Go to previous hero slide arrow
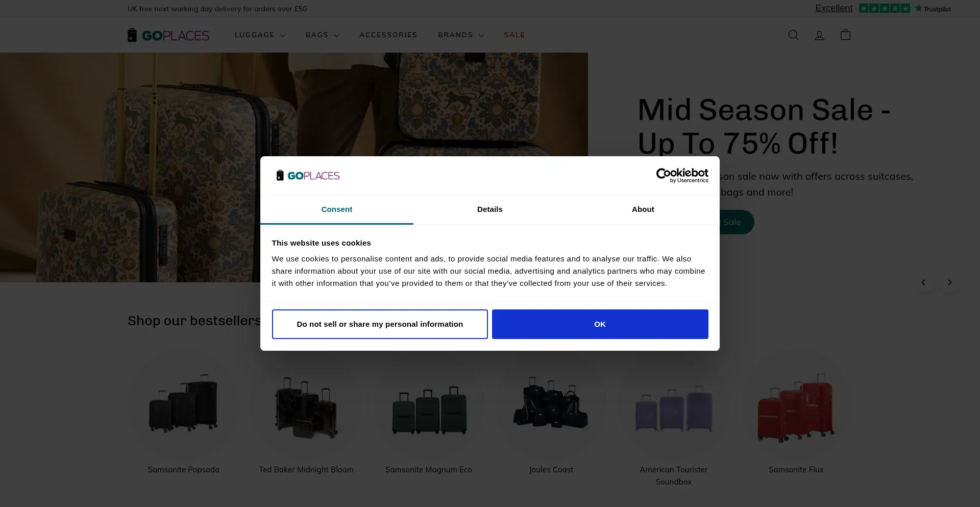The image size is (980, 507). (x=923, y=282)
